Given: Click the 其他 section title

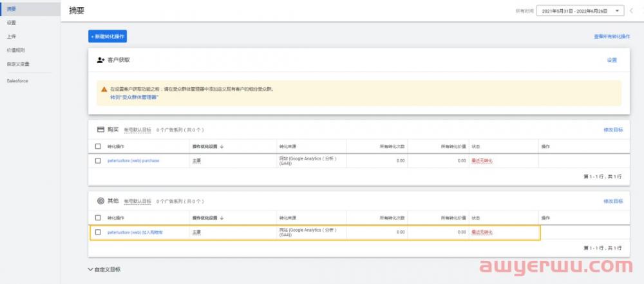Looking at the screenshot, I should pos(113,201).
